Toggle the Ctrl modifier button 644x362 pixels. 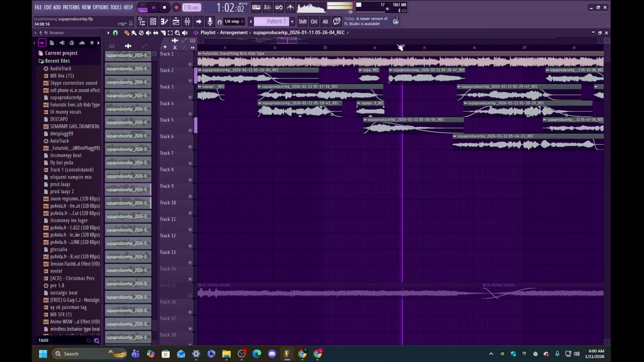(314, 22)
